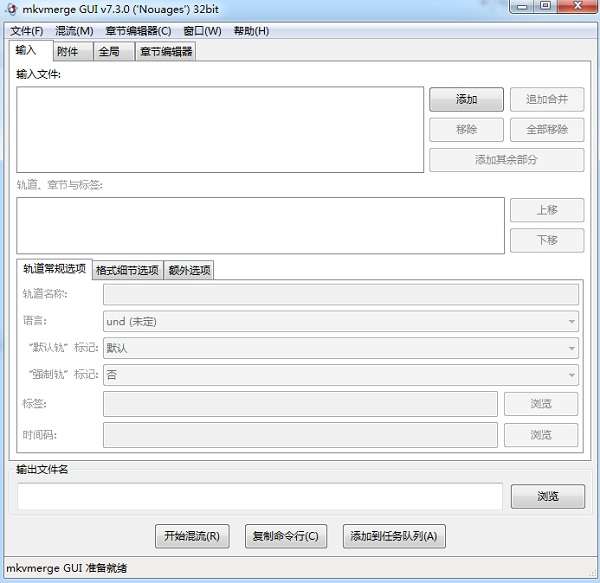Click the mkvmerge app icon in title bar
Image resolution: width=600 pixels, height=583 pixels.
[x=11, y=8]
